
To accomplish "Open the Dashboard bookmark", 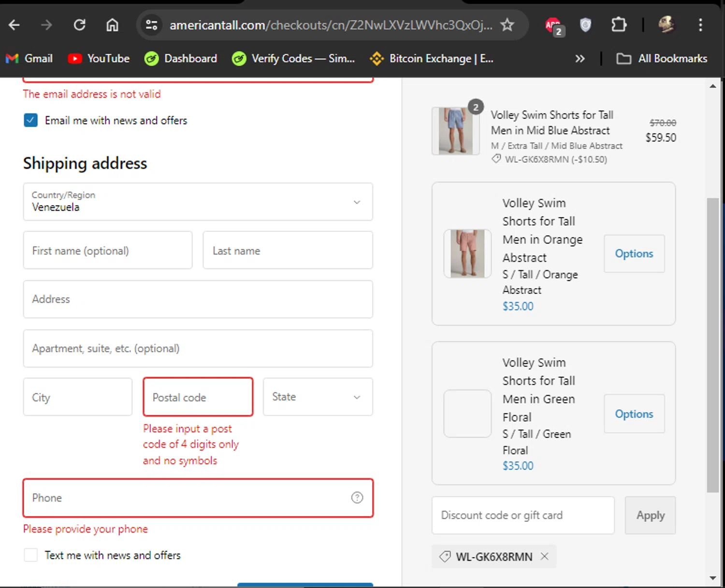I will coord(181,58).
